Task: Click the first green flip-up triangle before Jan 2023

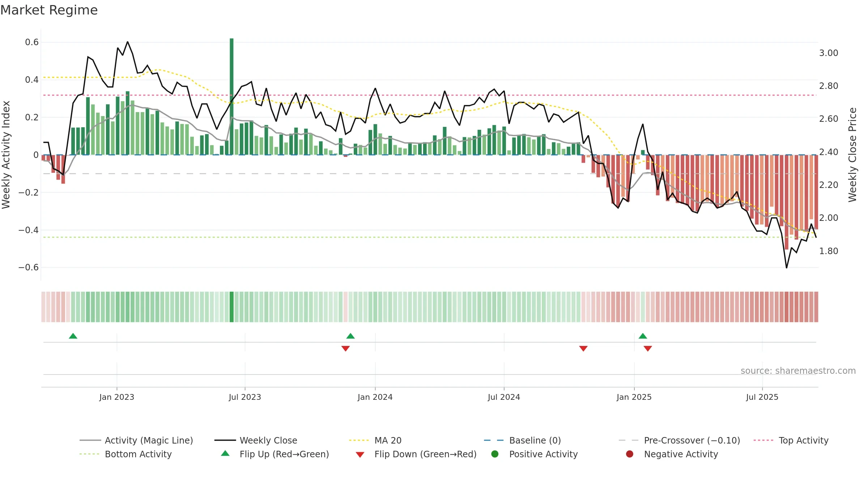Action: [73, 336]
